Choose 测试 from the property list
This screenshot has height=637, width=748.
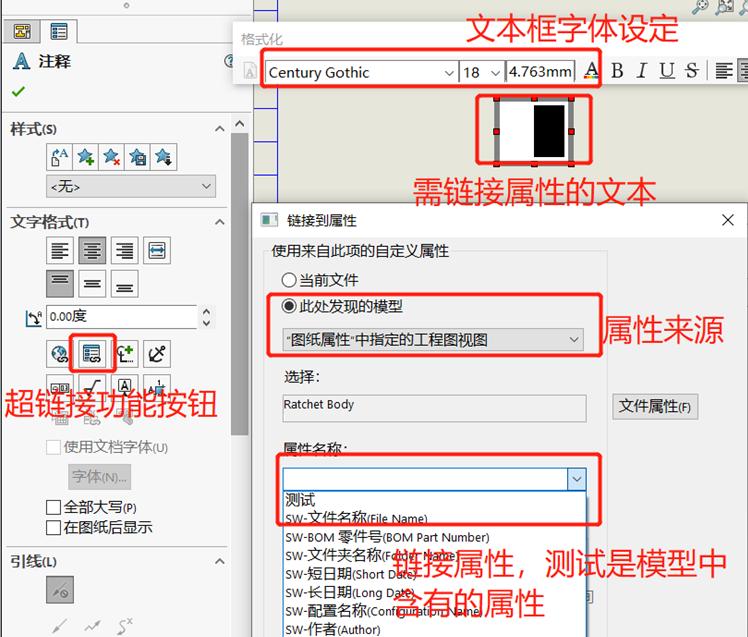(434, 500)
